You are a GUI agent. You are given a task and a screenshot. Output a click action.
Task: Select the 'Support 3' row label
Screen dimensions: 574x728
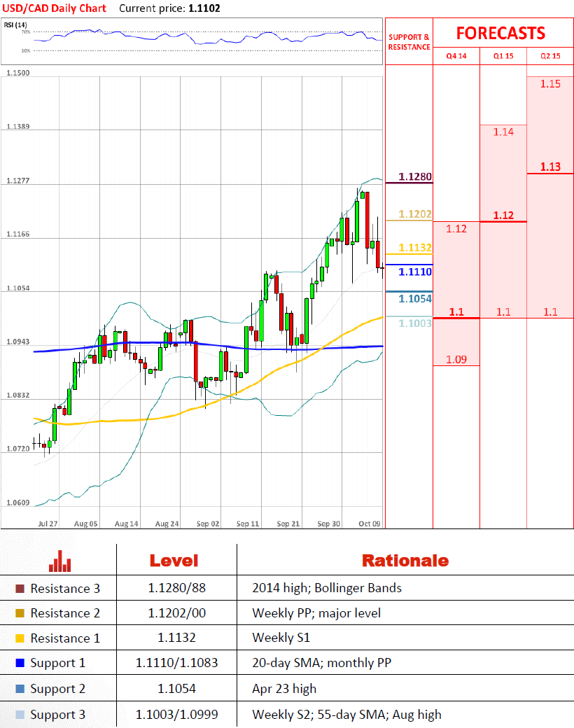[x=57, y=715]
